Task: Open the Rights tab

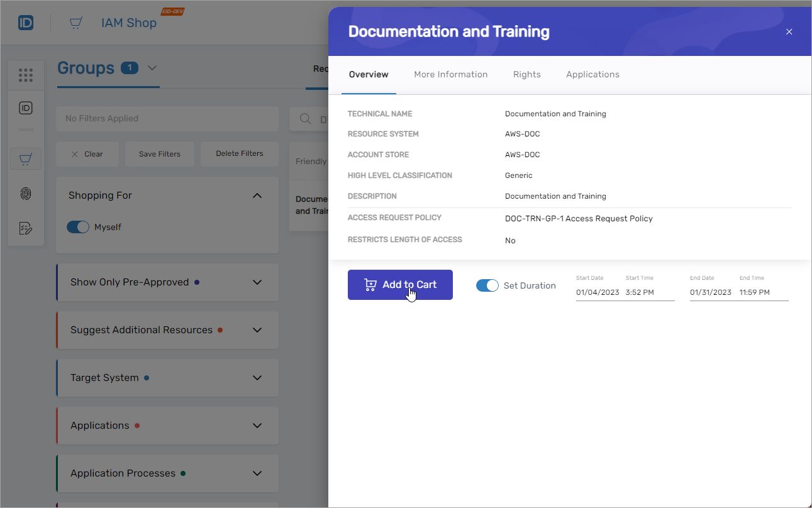Action: point(526,74)
